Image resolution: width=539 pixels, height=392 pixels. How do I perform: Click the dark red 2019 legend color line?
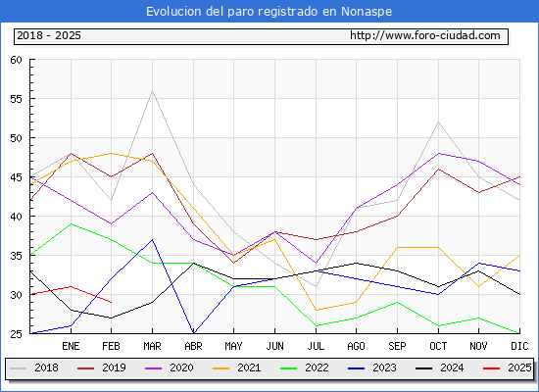pos(85,368)
